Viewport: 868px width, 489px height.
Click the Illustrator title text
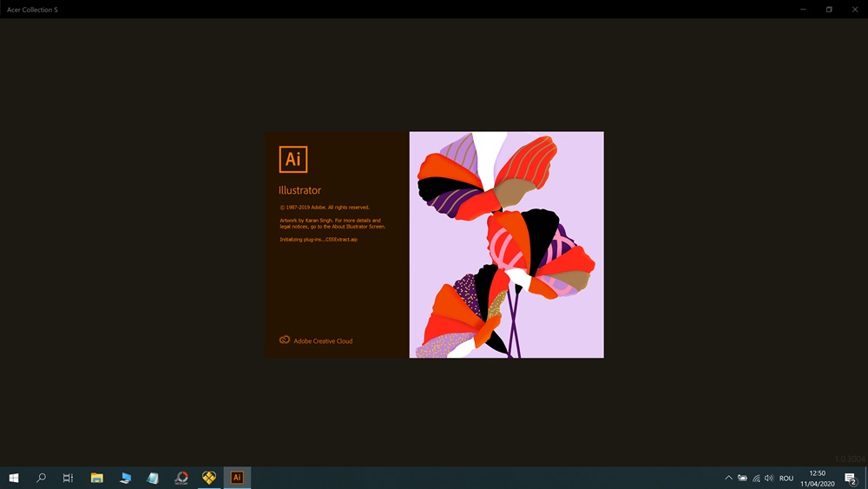(x=299, y=190)
